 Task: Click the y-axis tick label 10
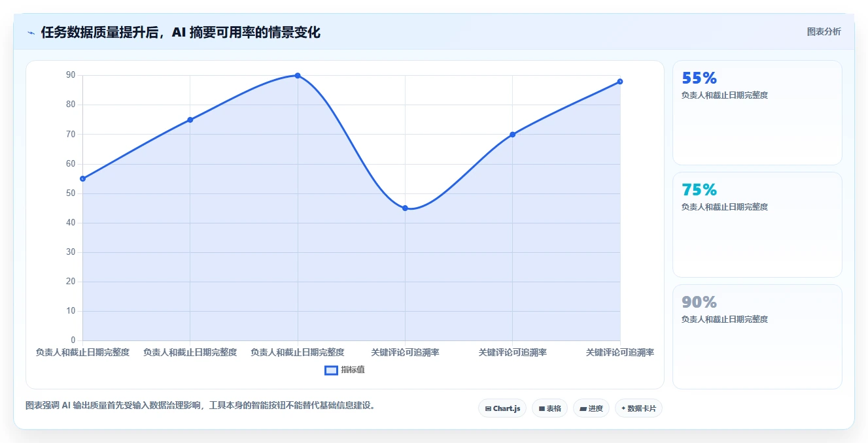[x=71, y=311]
